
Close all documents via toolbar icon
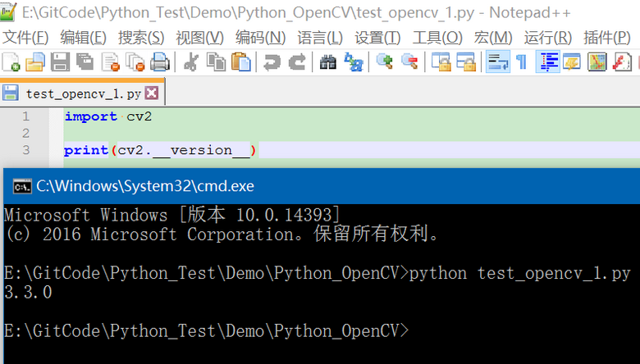(135, 62)
